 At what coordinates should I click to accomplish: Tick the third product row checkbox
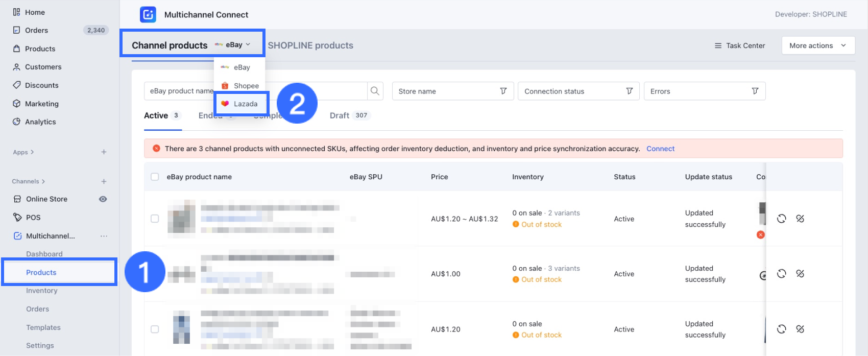point(155,329)
